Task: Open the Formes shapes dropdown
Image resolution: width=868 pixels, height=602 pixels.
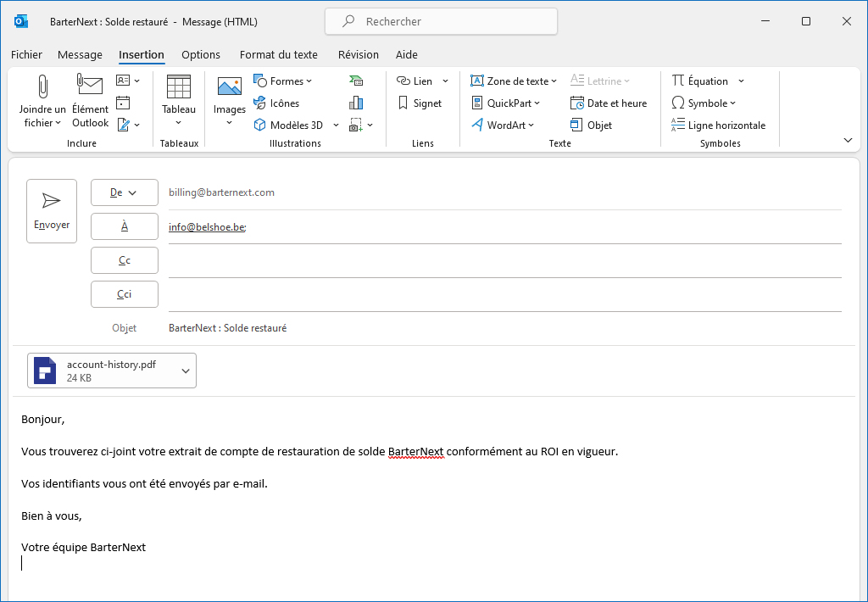Action: tap(284, 81)
